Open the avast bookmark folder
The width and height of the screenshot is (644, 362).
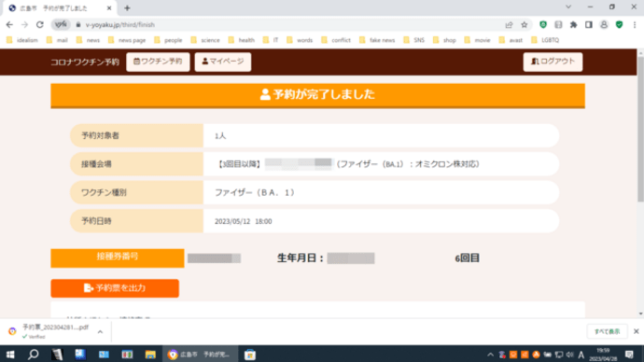tap(511, 40)
